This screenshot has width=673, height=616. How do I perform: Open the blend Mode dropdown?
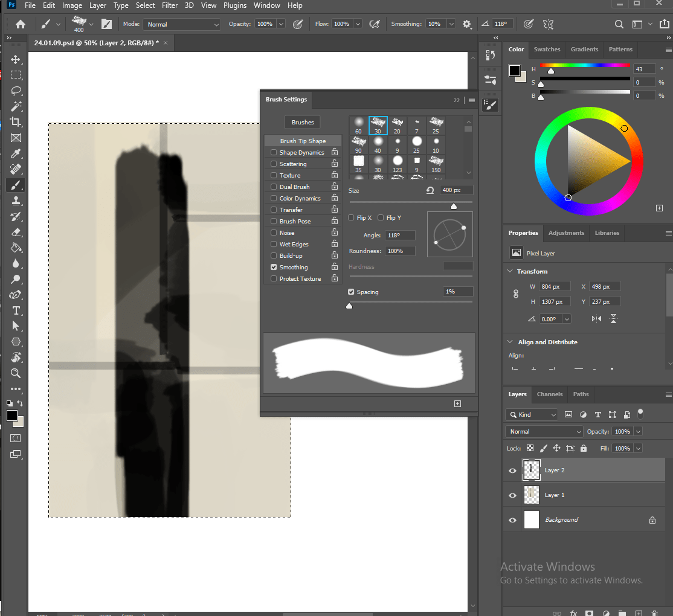(x=543, y=431)
